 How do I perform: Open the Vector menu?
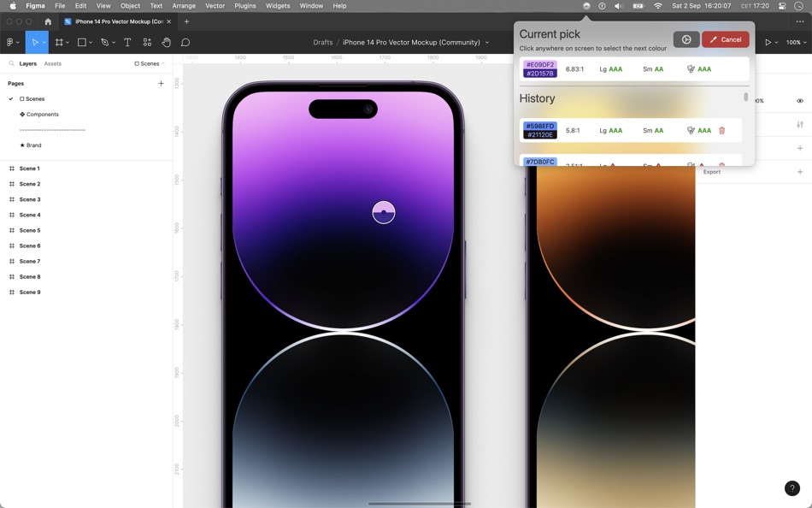coord(215,6)
